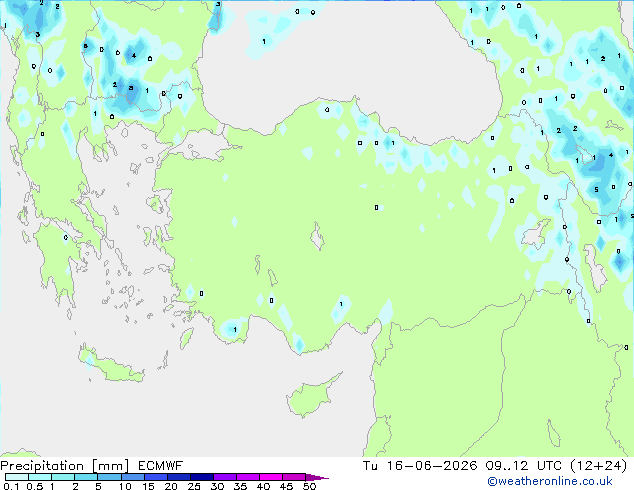Choose the 20–25 mm legend swatch
Image resolution: width=634 pixels, height=490 pixels.
click(x=179, y=477)
